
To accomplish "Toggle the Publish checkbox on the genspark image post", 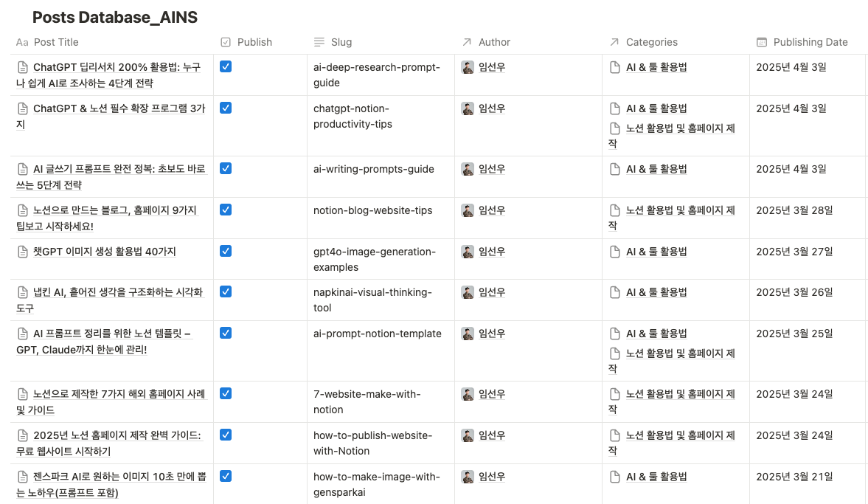I will click(x=225, y=477).
